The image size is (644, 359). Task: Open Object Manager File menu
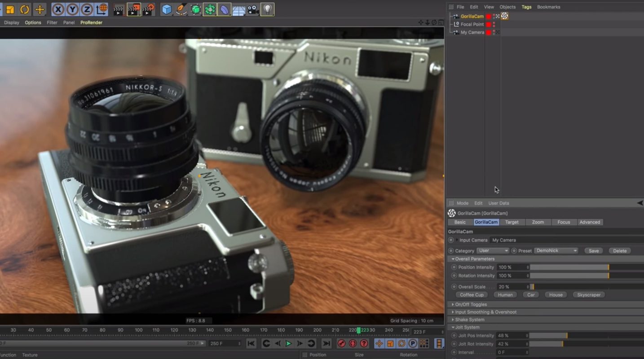[460, 7]
